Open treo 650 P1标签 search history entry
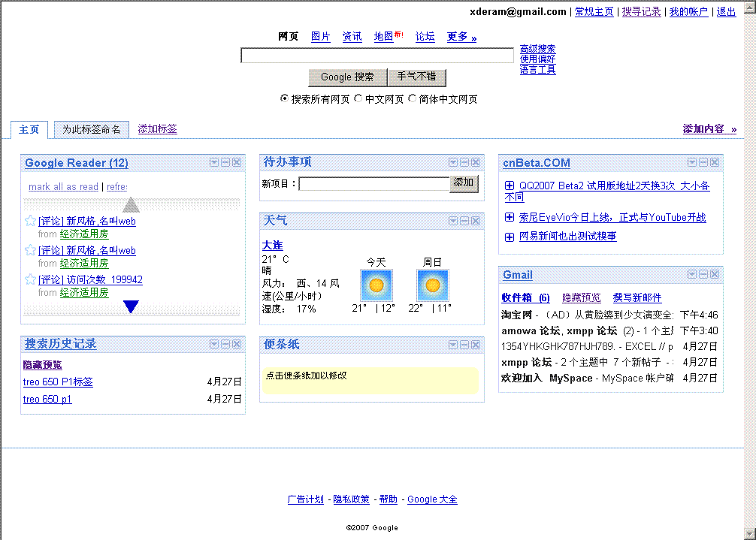This screenshot has height=540, width=756. 58,382
